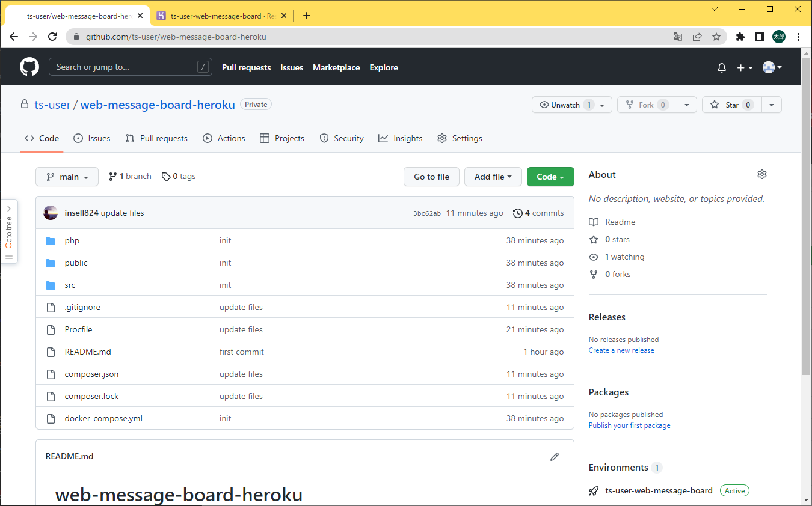This screenshot has width=812, height=506.
Task: Open the Issues repository tab
Action: coord(92,138)
